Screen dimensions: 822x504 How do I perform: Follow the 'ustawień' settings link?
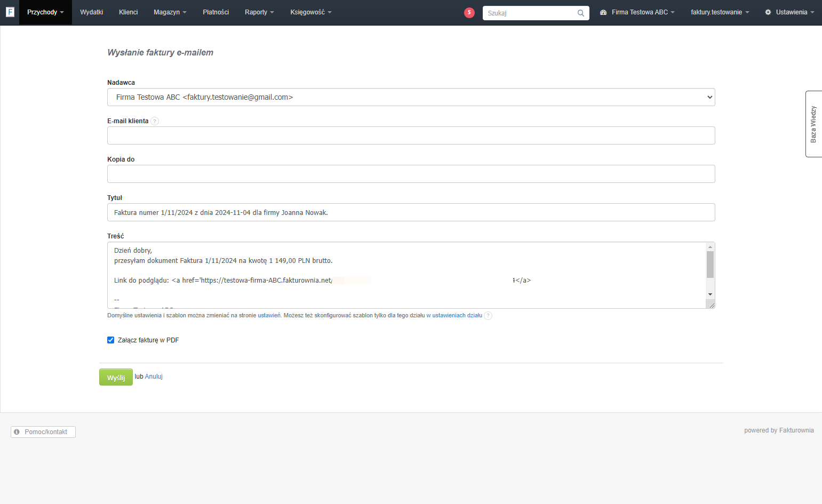[269, 316]
